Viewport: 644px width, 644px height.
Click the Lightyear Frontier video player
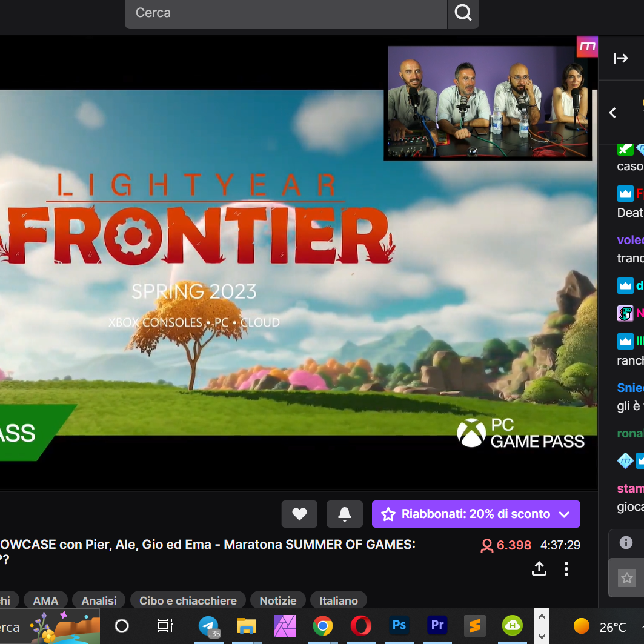pos(299,263)
